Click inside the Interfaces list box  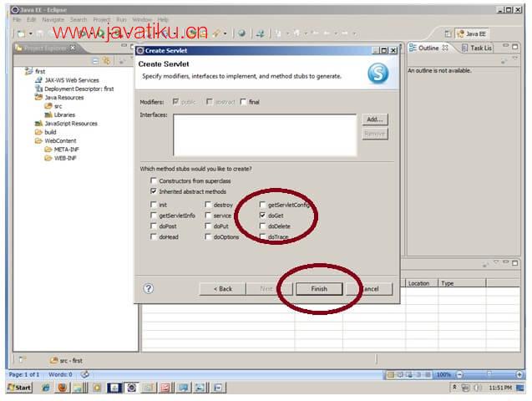[265, 135]
